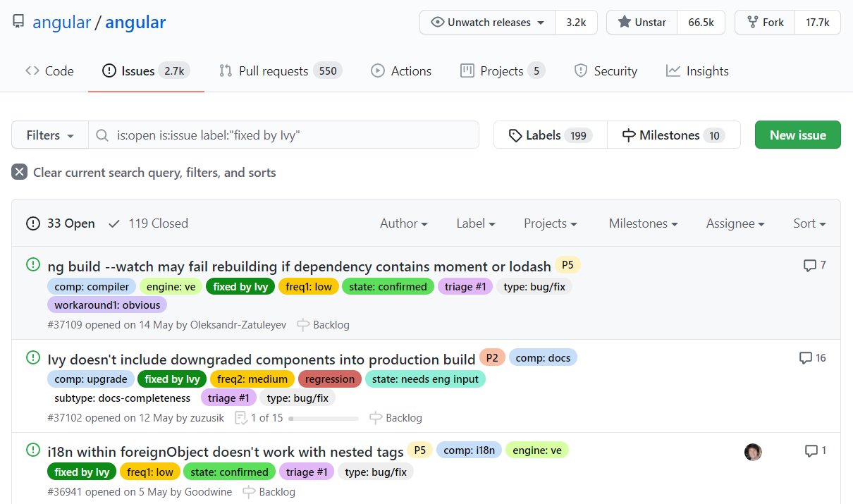The image size is (853, 504).
Task: Open the Insights tab
Action: pos(698,71)
